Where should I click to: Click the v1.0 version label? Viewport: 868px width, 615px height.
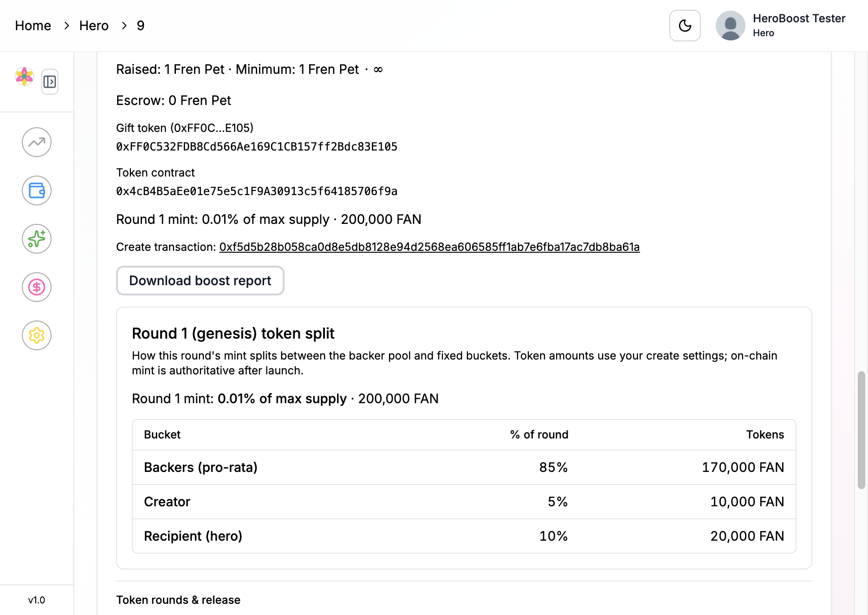(x=37, y=600)
